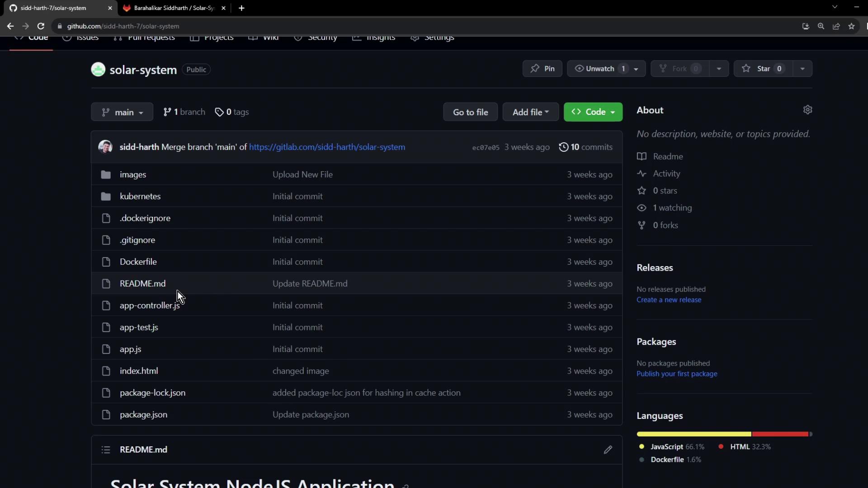Star the solar-system repository

(763, 69)
